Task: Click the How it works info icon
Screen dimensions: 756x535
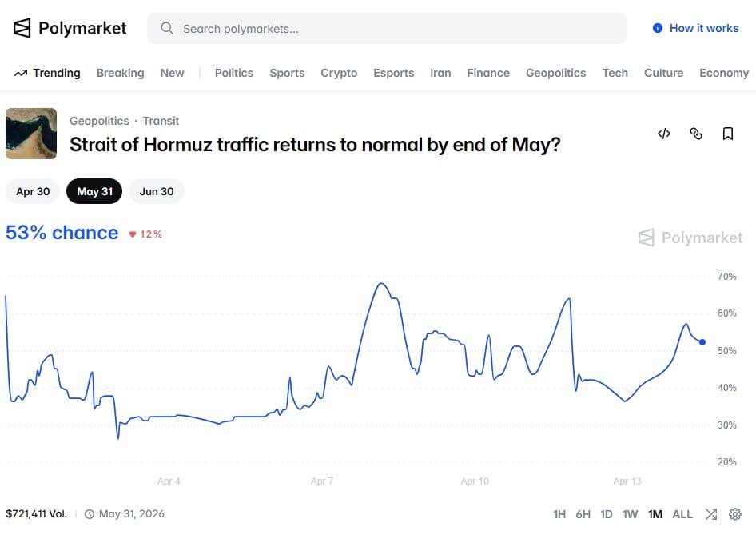Action: [x=658, y=28]
